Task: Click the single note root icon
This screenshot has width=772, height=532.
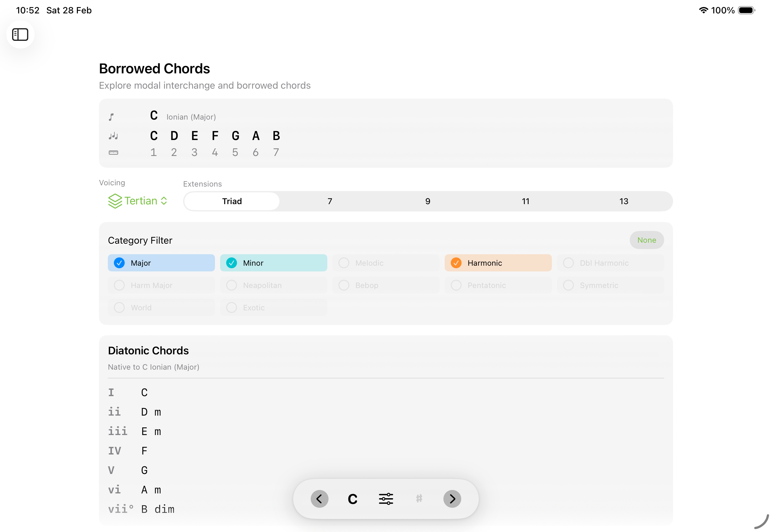Action: (111, 117)
